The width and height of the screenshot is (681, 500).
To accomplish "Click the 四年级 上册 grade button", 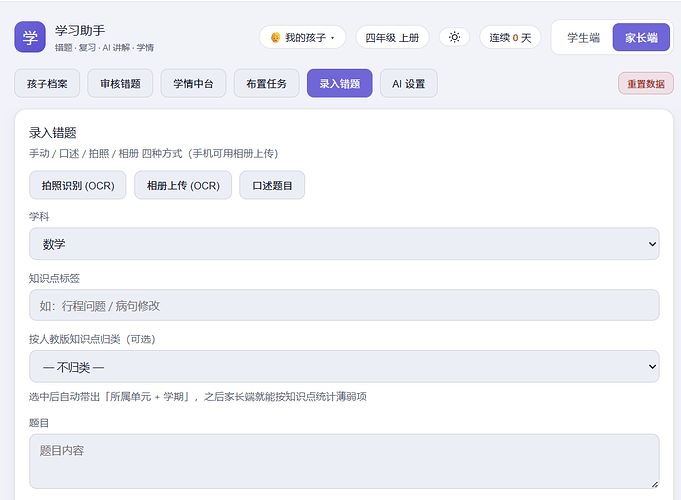I will pyautogui.click(x=392, y=37).
